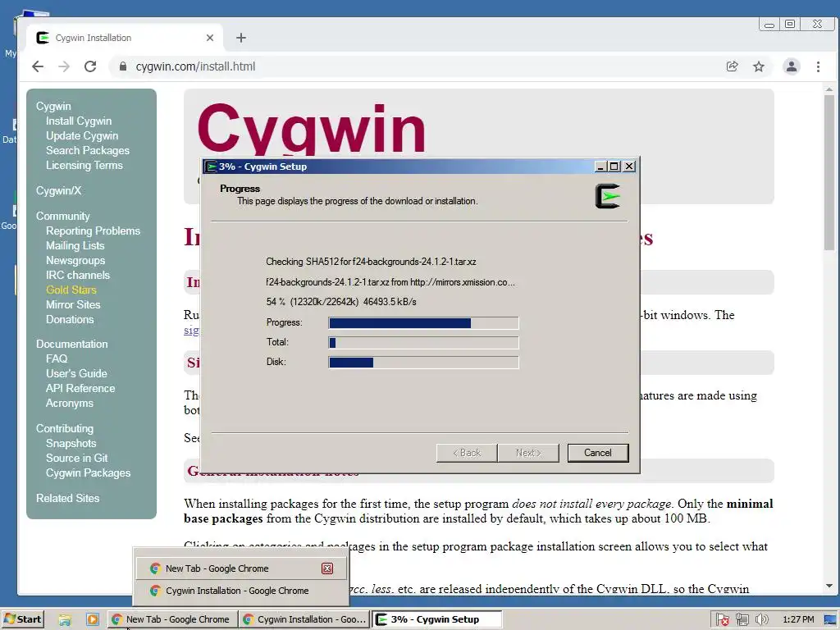The image size is (840, 630).
Task: Switch to New Tab taskbar button
Action: 171,619
